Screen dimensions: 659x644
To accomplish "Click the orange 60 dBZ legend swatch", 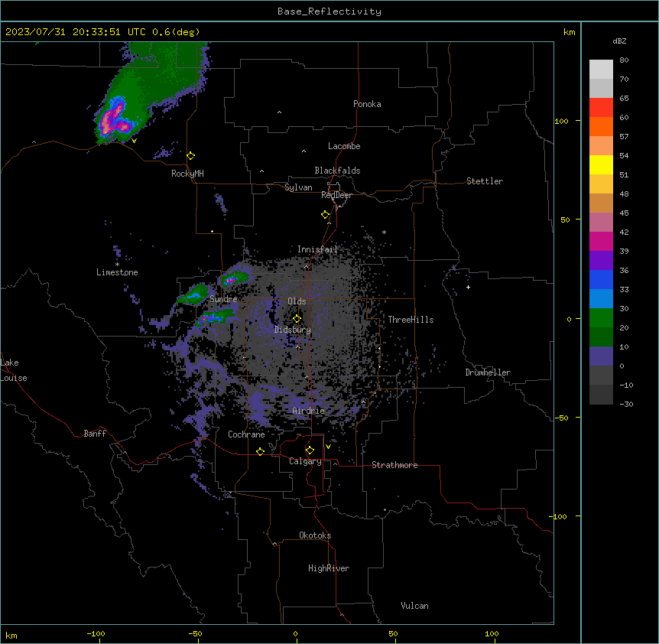I will 601,126.
